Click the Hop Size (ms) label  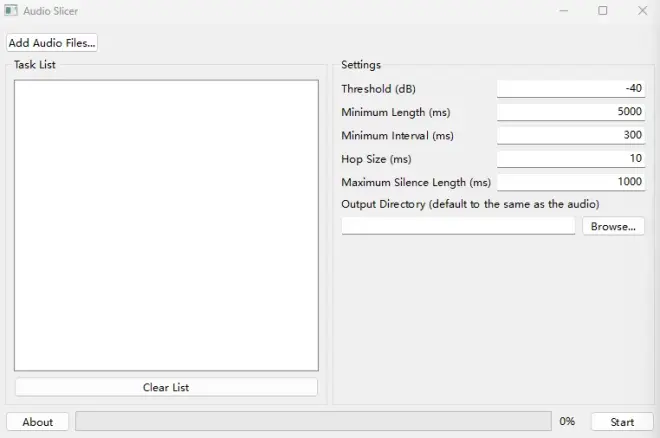click(376, 159)
